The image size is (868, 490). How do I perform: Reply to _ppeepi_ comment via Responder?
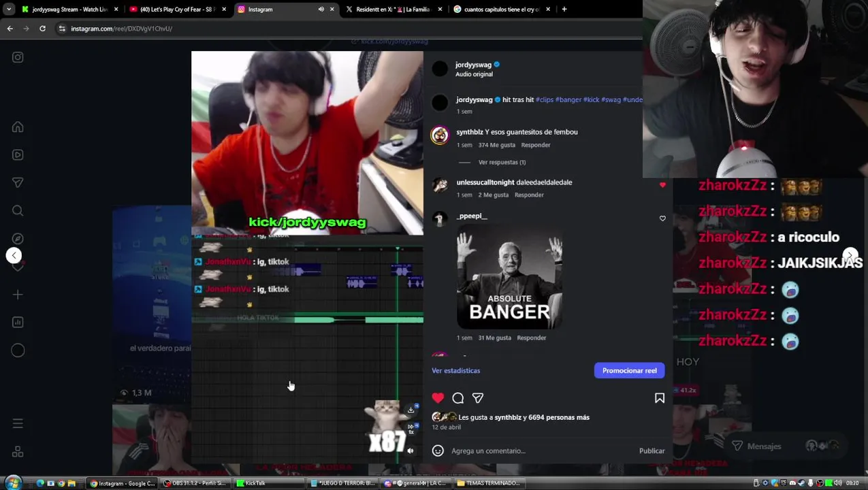coord(531,338)
